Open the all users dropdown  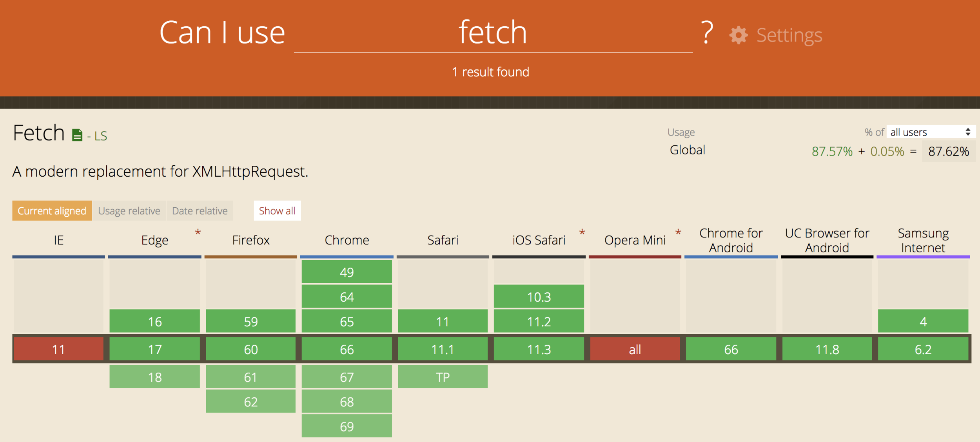click(x=930, y=132)
